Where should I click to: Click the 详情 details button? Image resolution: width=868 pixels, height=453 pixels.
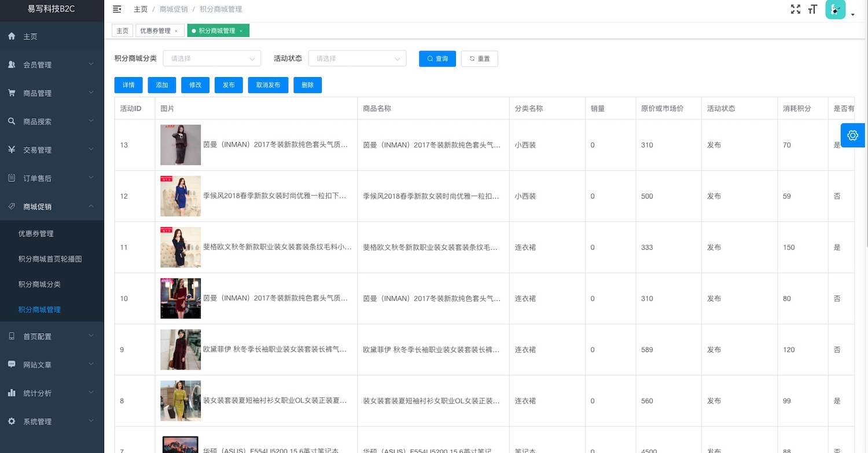128,85
